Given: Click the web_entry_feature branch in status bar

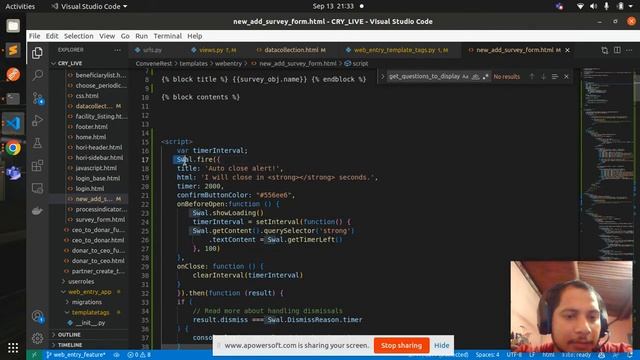Looking at the screenshot, I should pyautogui.click(x=76, y=355).
